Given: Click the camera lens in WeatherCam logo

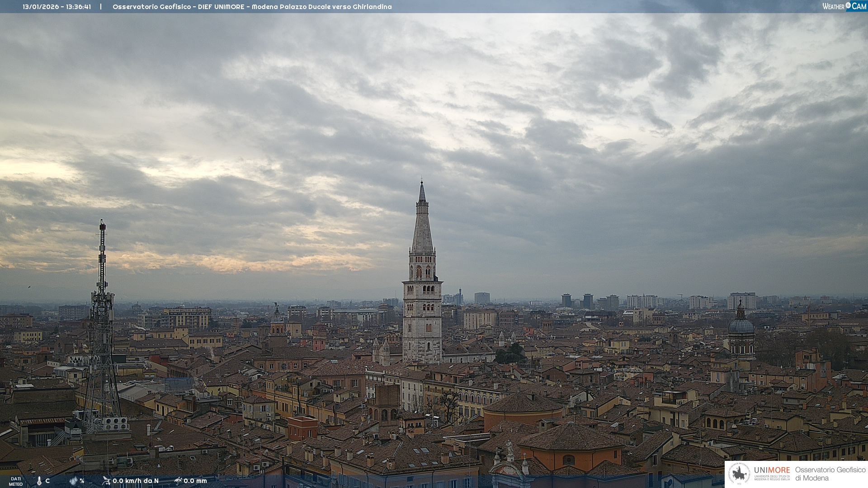Looking at the screenshot, I should coord(848,5).
